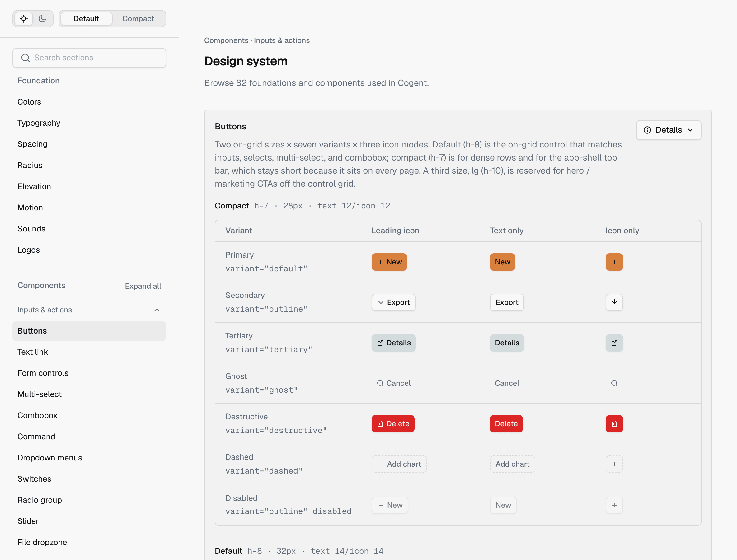This screenshot has width=737, height=560.
Task: Click the Primary New button with plus icon
Action: (x=389, y=262)
